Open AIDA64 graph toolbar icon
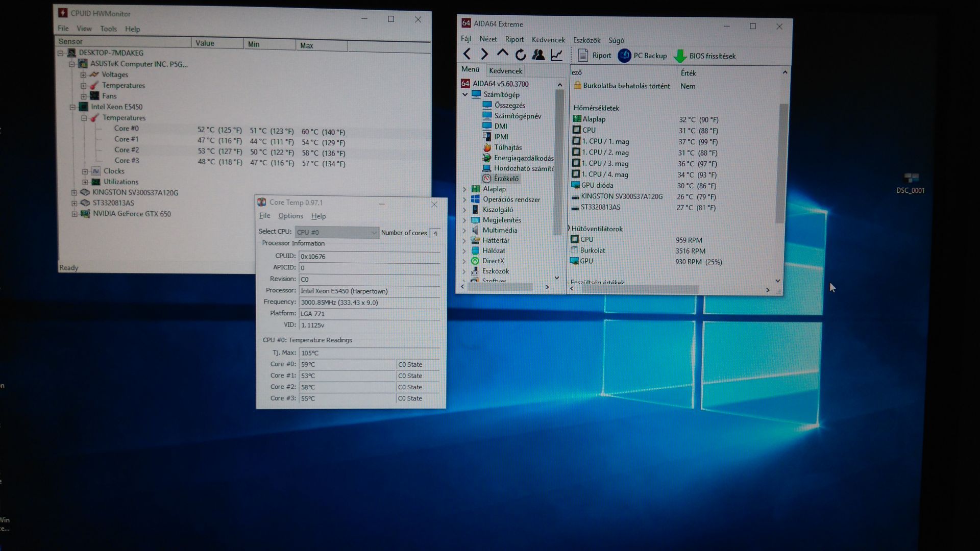Viewport: 980px width, 551px height. [x=556, y=55]
